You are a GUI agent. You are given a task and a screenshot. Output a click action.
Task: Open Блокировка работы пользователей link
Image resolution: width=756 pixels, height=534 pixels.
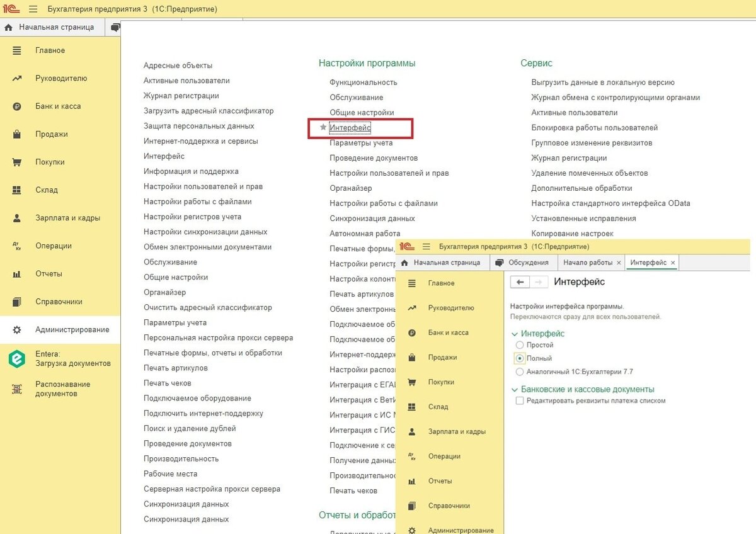pos(594,128)
